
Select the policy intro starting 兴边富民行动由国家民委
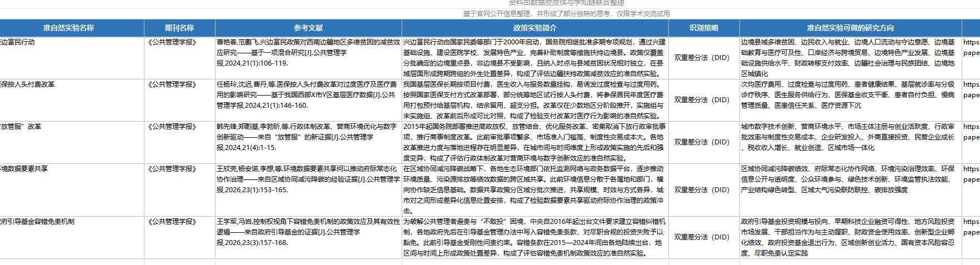pyautogui.click(x=535, y=58)
